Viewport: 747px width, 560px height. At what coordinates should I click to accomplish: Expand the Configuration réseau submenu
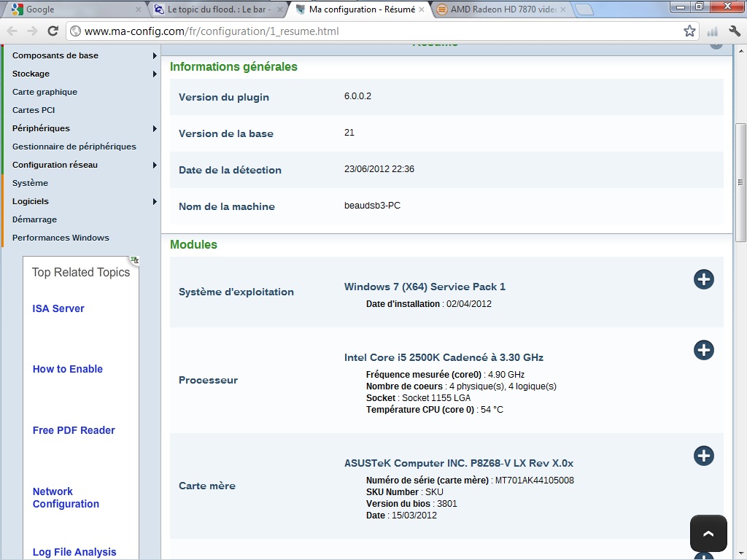click(x=154, y=165)
